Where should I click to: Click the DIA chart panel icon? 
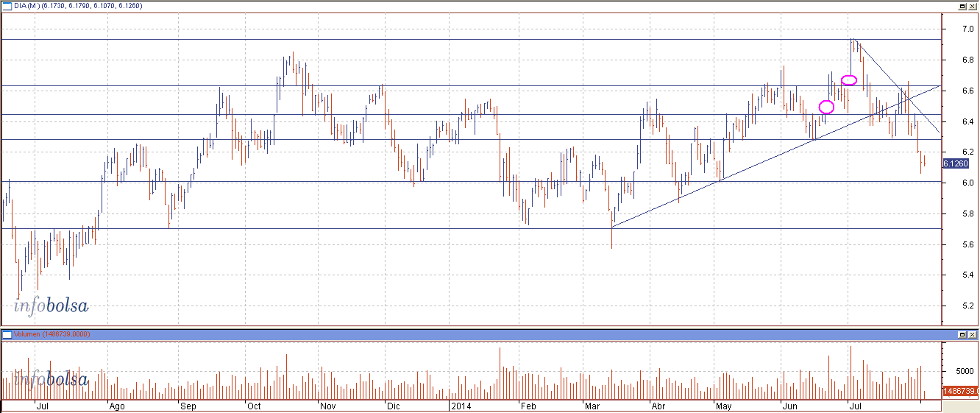click(x=5, y=5)
